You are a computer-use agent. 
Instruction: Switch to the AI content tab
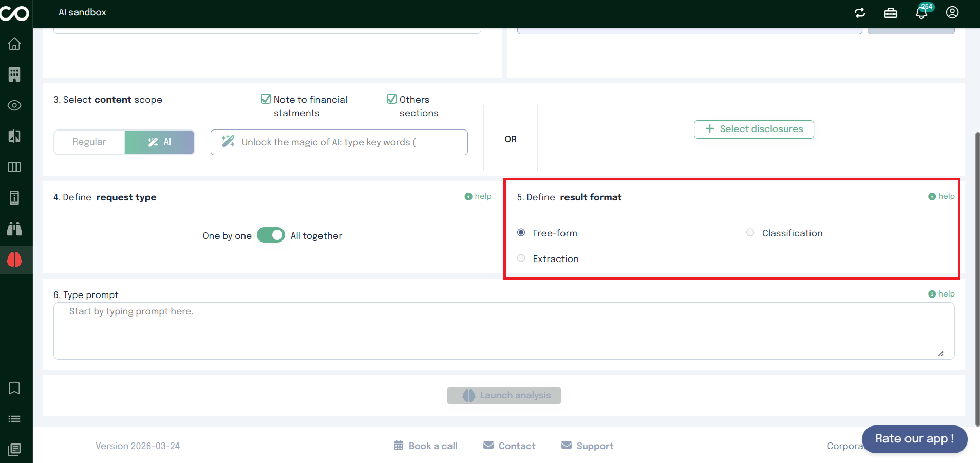[x=159, y=142]
